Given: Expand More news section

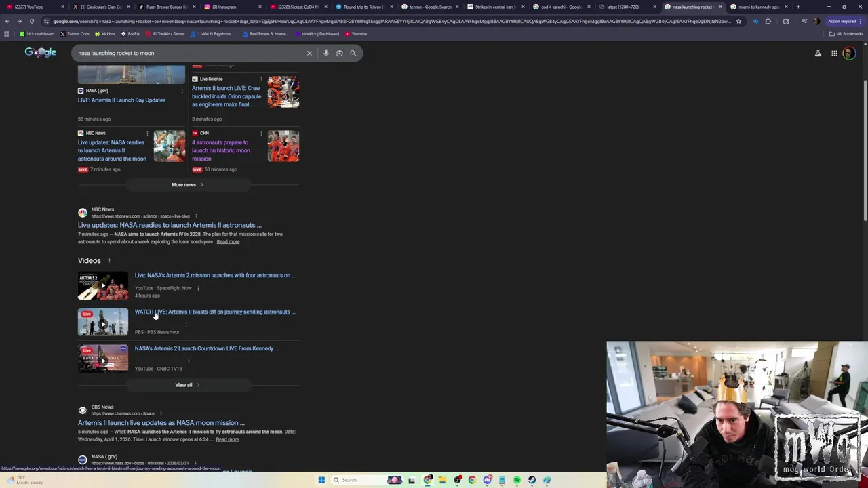Looking at the screenshot, I should tap(187, 184).
